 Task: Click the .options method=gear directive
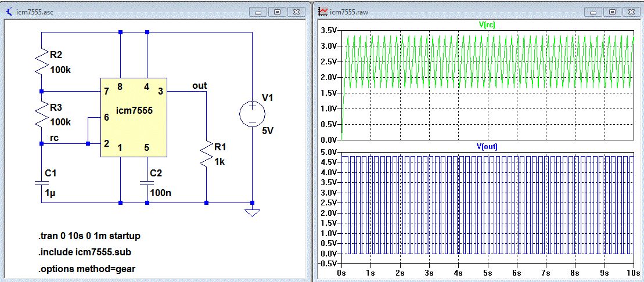point(83,269)
